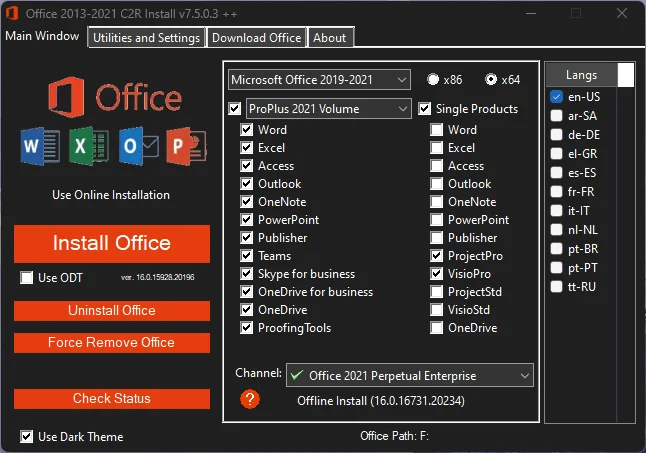Viewport: 646px width, 453px height.
Task: Uncheck OneNote in the ProPlus suite list
Action: [x=247, y=202]
